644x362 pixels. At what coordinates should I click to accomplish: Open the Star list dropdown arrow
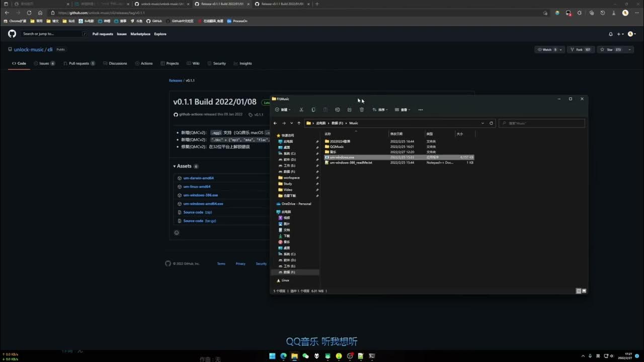click(x=629, y=50)
